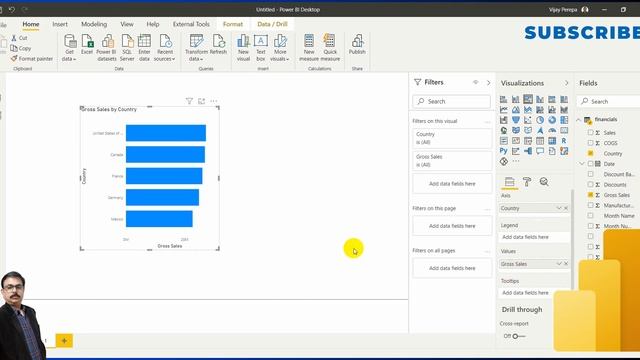Viewport: 640px width, 360px height.
Task: Check the Sales field
Action: coord(590,133)
